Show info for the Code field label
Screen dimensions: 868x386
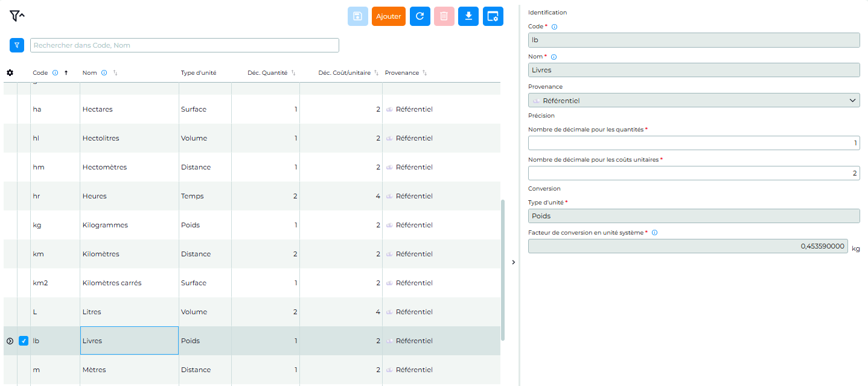555,27
